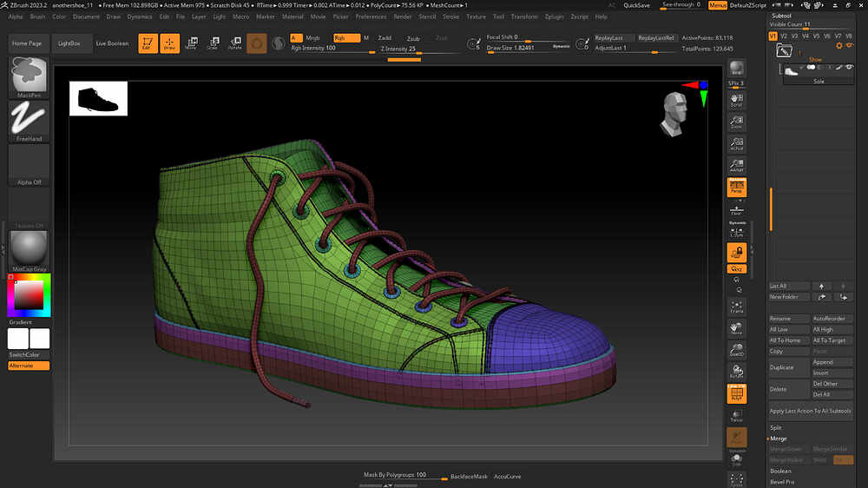Viewport: 868px width, 488px height.
Task: Click the head camera orientation widget
Action: coord(674,114)
